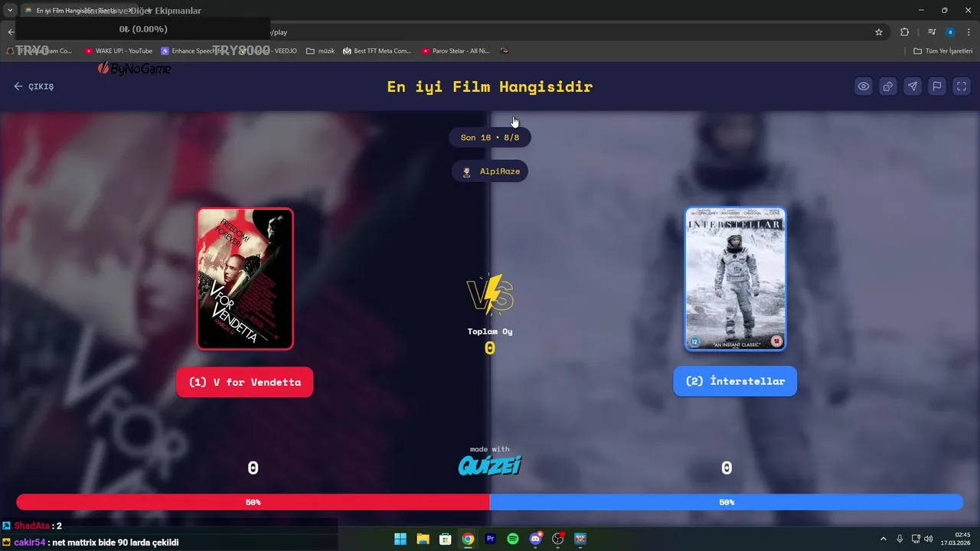Open Best TFT Meta Comps bookmark
This screenshot has width=980, height=551.
[x=377, y=51]
